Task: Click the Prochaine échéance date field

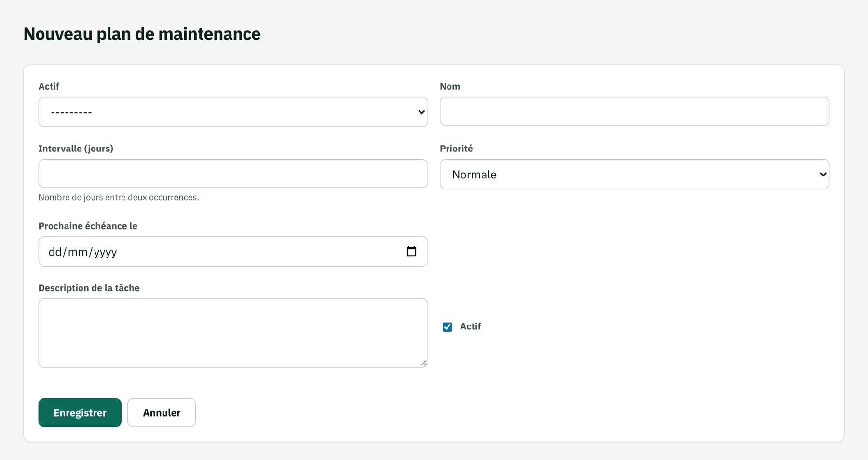Action: pyautogui.click(x=233, y=251)
